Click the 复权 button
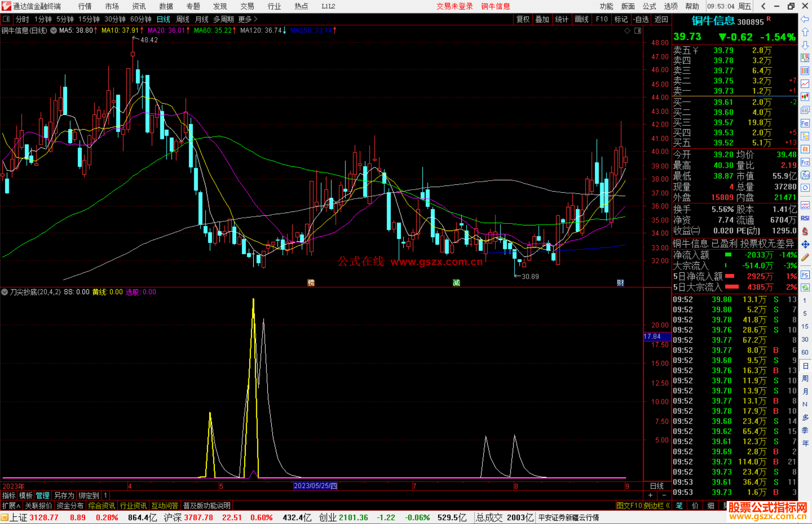The width and height of the screenshot is (812, 524). [x=523, y=19]
